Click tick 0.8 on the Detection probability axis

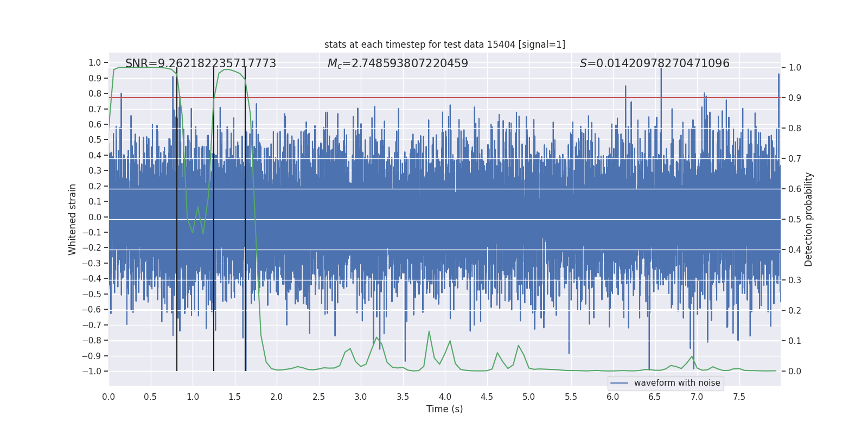click(795, 129)
